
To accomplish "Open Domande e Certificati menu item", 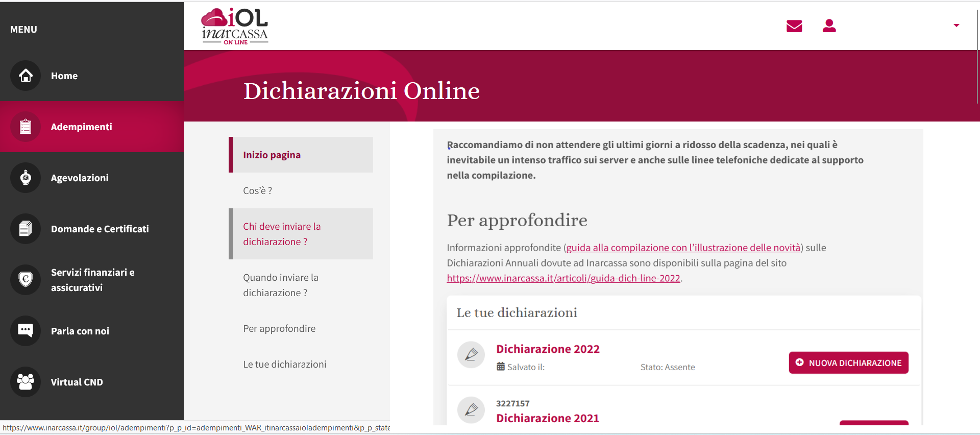I will [92, 229].
